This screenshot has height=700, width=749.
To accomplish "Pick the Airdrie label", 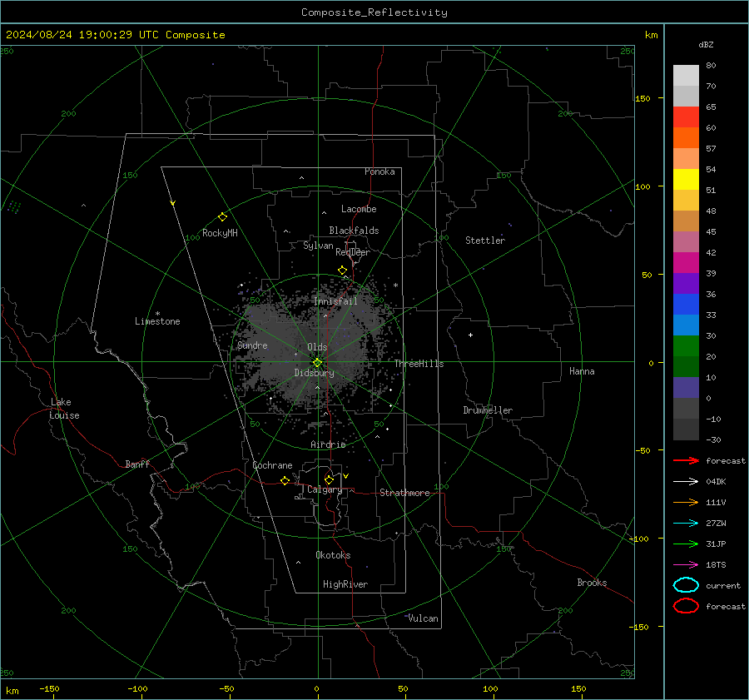I will pyautogui.click(x=328, y=444).
